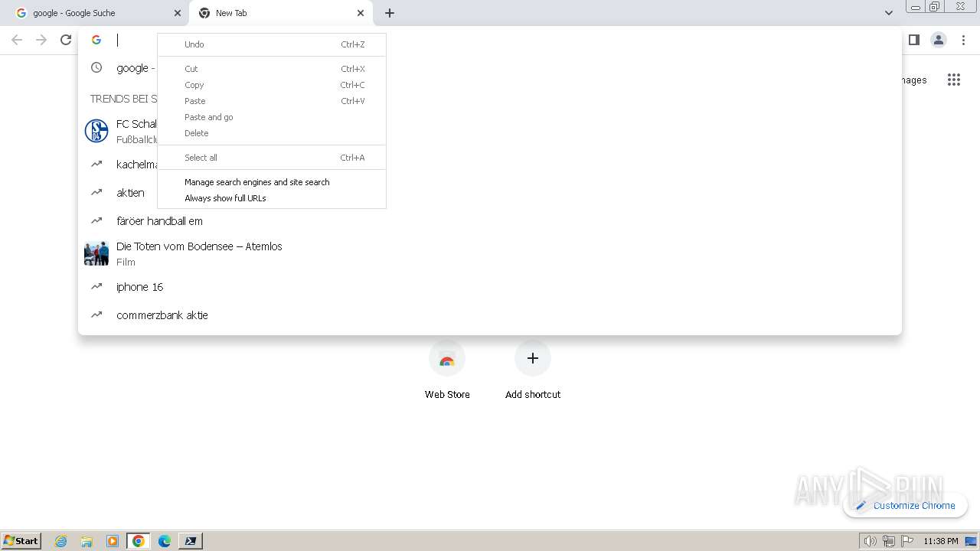Select the New Tab tab
This screenshot has width=980, height=551.
281,13
